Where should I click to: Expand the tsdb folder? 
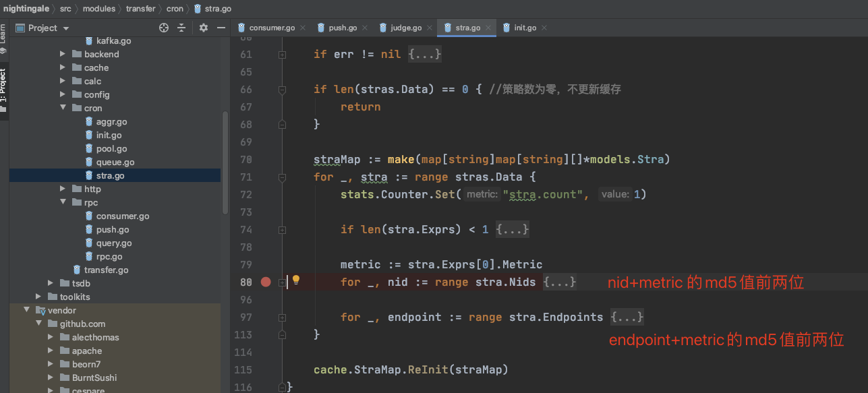pyautogui.click(x=51, y=283)
